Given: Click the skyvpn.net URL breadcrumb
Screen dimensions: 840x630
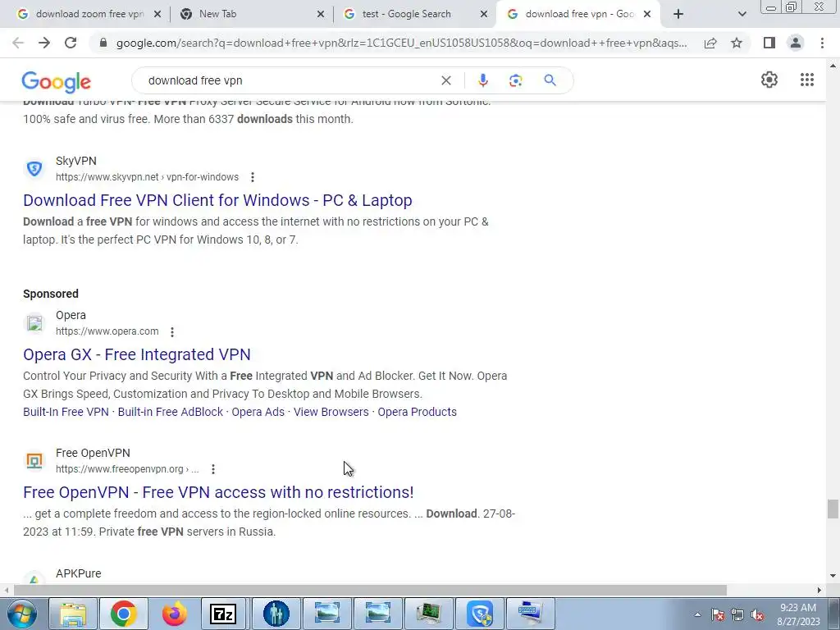Looking at the screenshot, I should [x=148, y=177].
